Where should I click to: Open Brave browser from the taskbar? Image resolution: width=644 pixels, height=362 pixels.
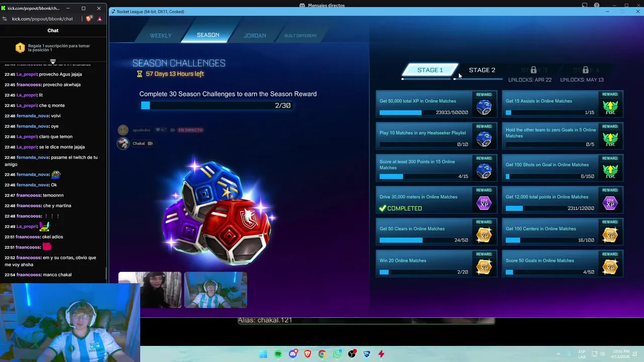point(307,354)
